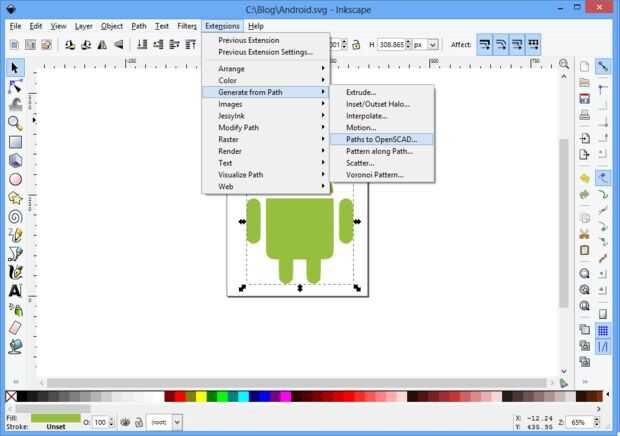Viewport: 620px width, 436px height.
Task: Click the Inset/Outset Halo... entry
Action: (x=382, y=104)
